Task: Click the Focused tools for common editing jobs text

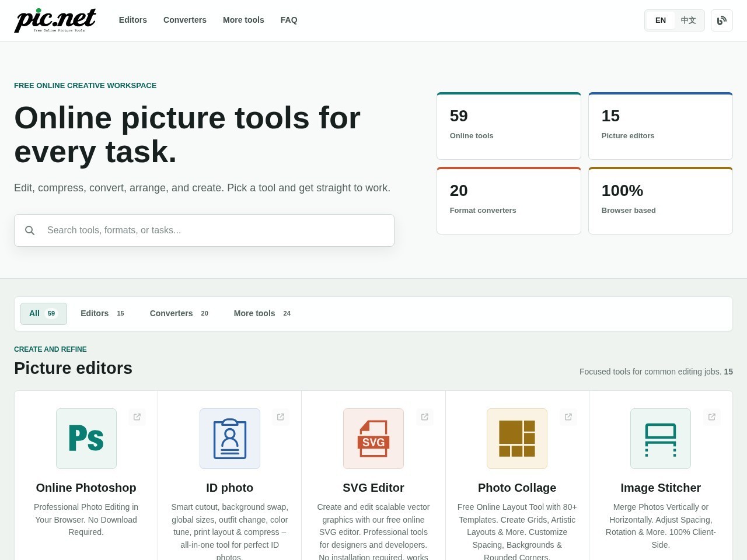Action: tap(656, 372)
